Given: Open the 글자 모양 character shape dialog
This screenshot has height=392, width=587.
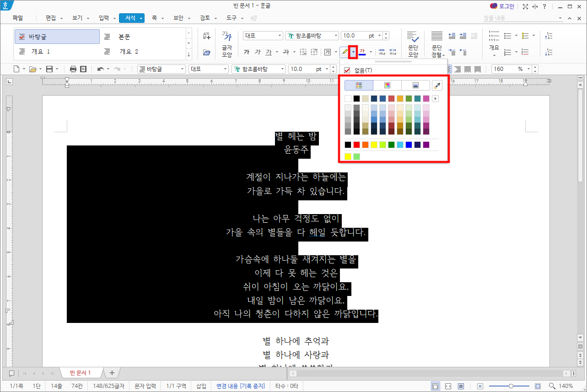Looking at the screenshot, I should (x=227, y=45).
